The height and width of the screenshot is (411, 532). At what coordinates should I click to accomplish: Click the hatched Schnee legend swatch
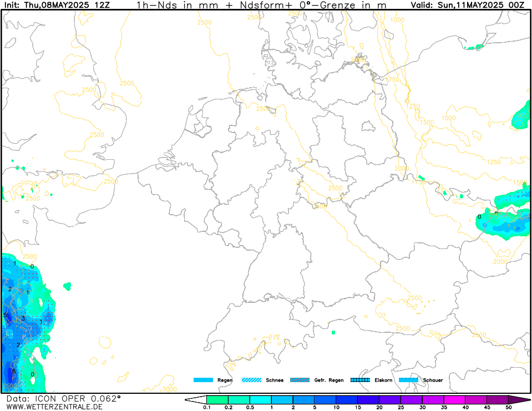coord(252,380)
